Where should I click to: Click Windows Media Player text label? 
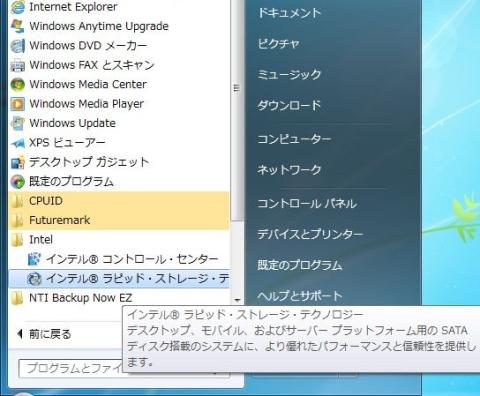[x=87, y=104]
